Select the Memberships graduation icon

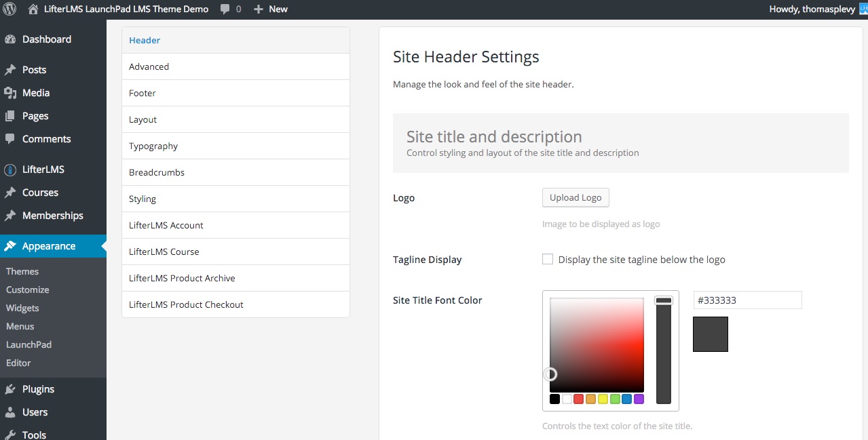click(15, 216)
